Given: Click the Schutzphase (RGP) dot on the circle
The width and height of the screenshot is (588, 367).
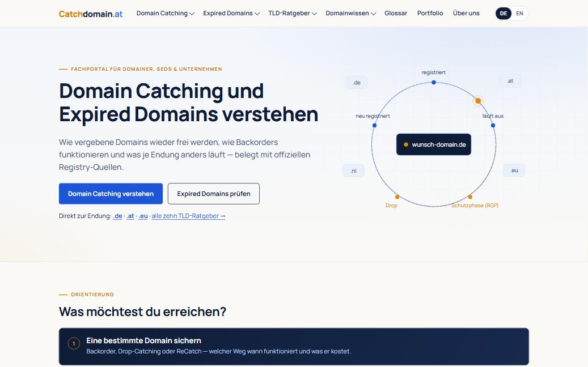Looking at the screenshot, I should [470, 197].
